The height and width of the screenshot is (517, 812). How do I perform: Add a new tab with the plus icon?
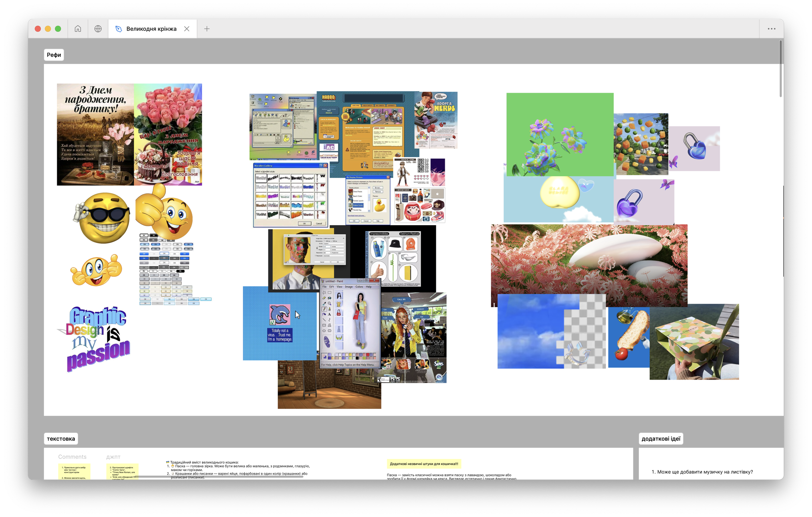[207, 29]
